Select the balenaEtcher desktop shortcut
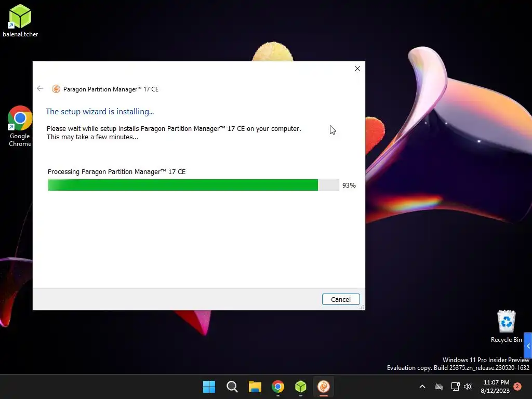The image size is (532, 399). pos(20,20)
